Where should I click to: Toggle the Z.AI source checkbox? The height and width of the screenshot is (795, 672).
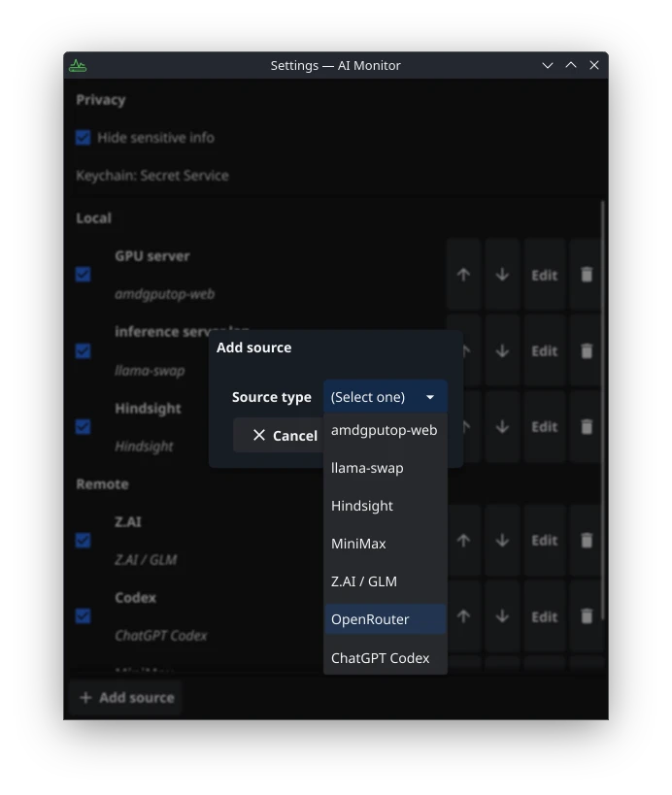click(84, 541)
